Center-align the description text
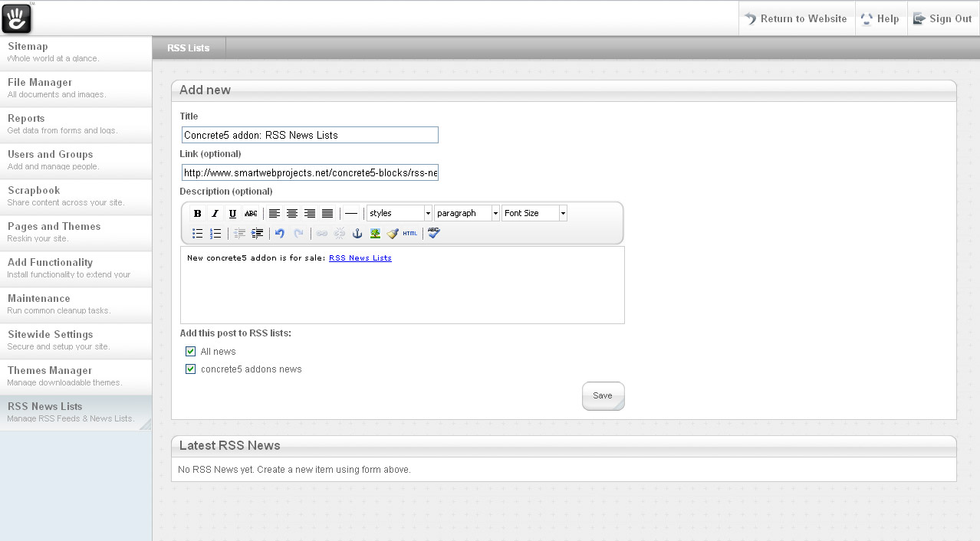 tap(292, 214)
